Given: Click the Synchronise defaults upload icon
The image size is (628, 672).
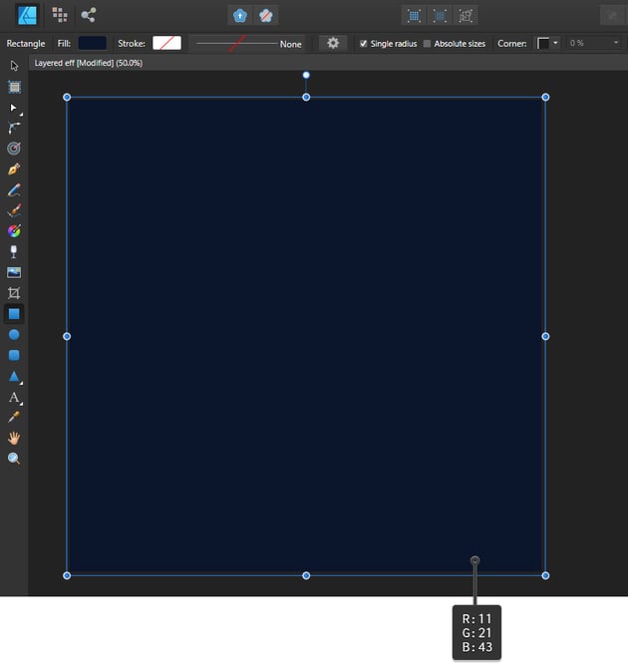Looking at the screenshot, I should coord(240,16).
